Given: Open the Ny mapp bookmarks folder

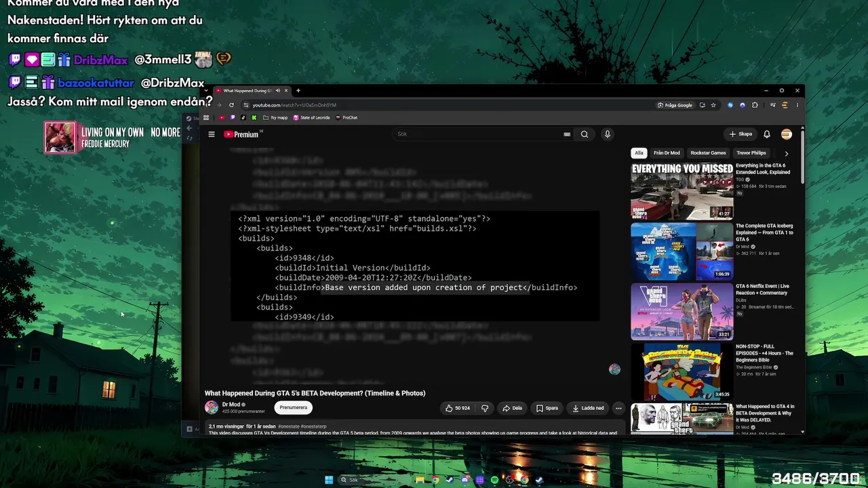Looking at the screenshot, I should pos(275,117).
